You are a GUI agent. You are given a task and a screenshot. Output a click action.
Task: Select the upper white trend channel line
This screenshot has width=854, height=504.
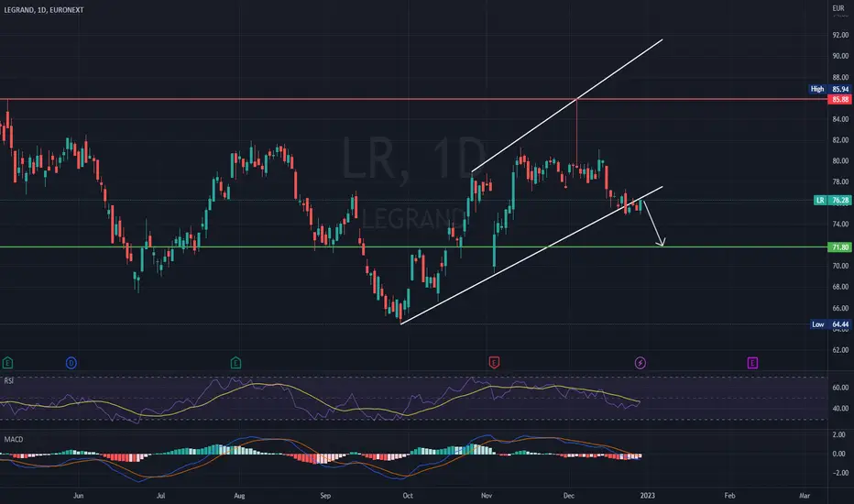pos(567,105)
